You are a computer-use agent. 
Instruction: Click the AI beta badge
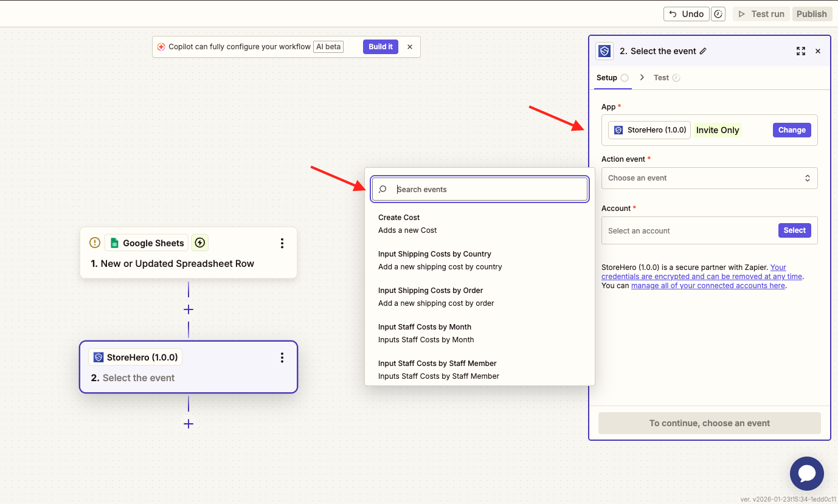(x=328, y=47)
